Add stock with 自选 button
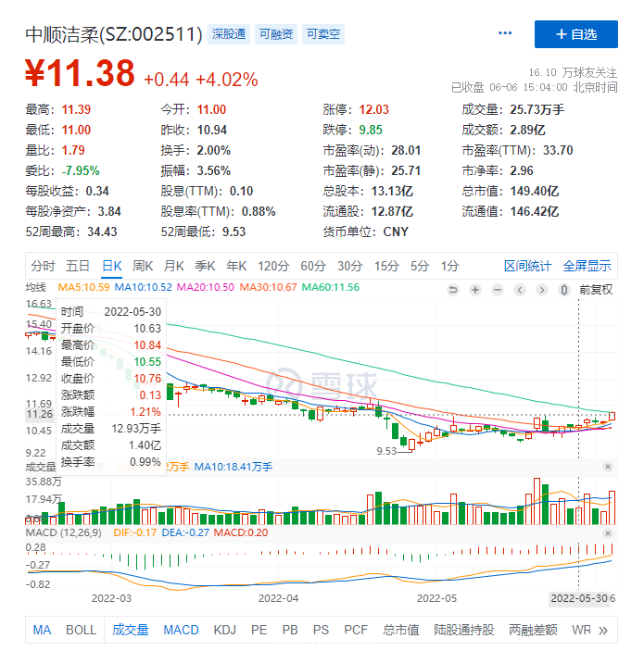Viewport: 644px width, 651px height. pos(576,34)
